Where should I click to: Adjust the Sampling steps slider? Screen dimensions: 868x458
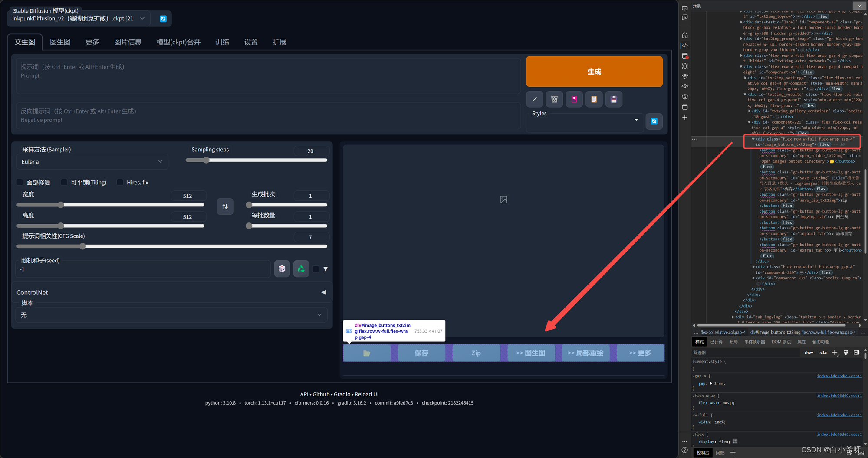(256, 160)
